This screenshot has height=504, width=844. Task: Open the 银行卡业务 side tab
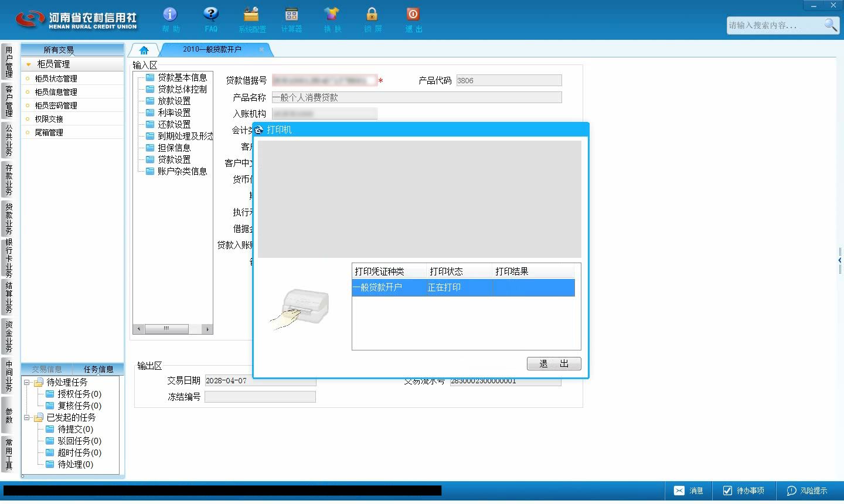9,258
